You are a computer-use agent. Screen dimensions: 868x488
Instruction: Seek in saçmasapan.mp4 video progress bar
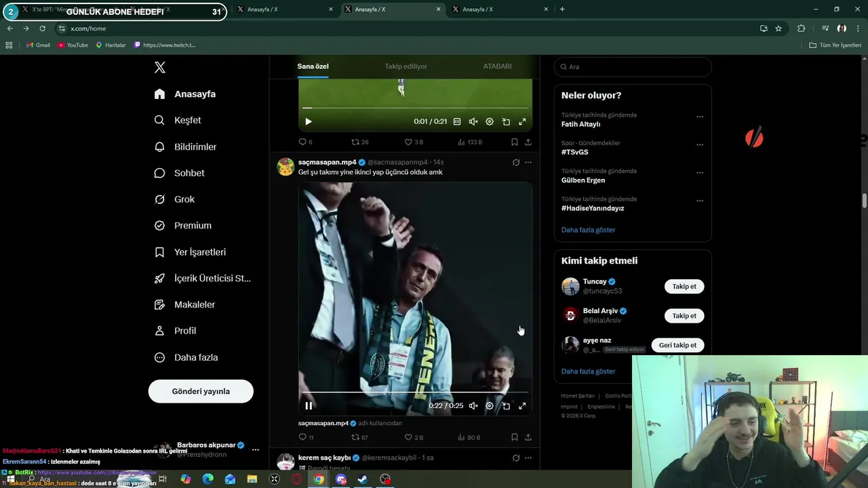tap(415, 392)
